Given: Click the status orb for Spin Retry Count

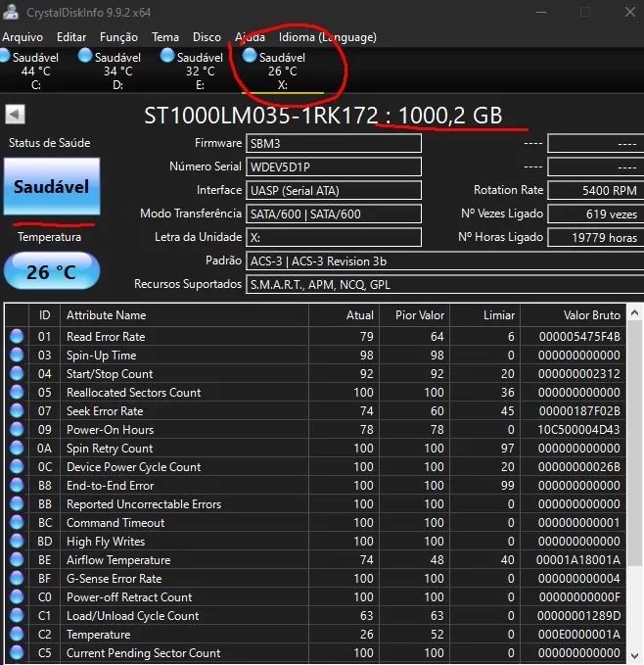Looking at the screenshot, I should click(17, 448).
